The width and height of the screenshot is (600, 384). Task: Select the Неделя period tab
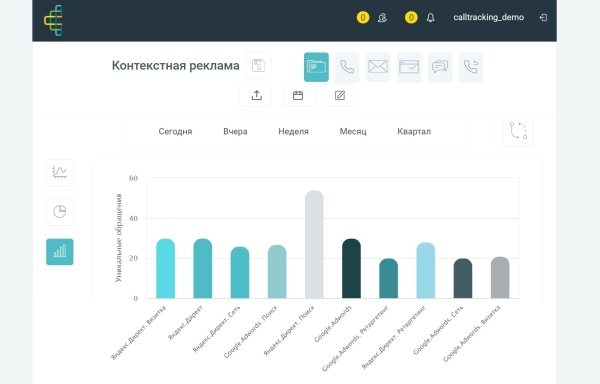[x=293, y=132]
